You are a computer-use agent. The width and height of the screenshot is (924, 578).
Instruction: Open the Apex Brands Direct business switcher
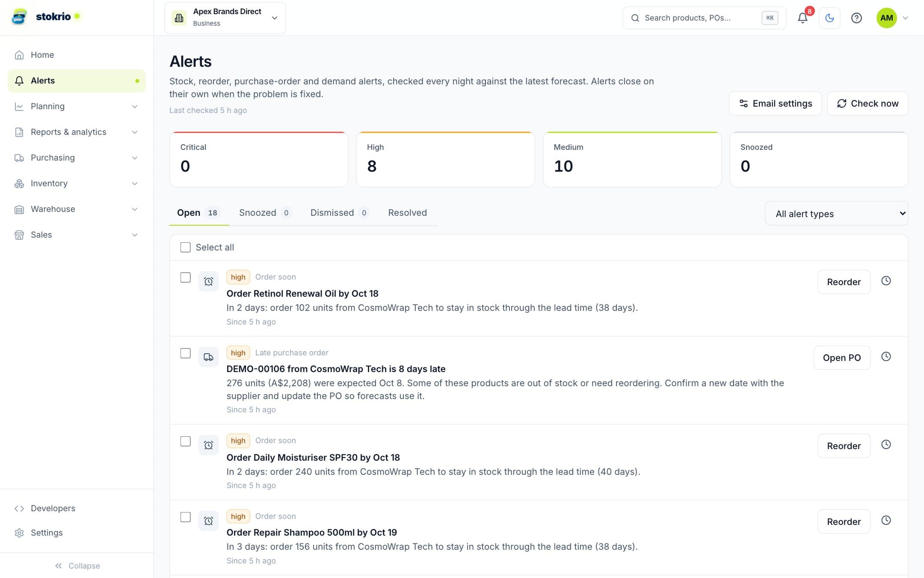[225, 18]
